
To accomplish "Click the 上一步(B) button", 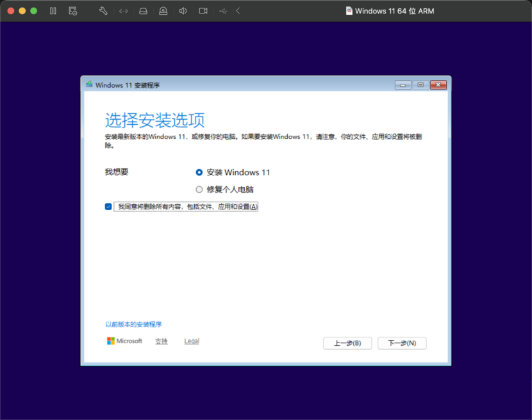I will pyautogui.click(x=347, y=343).
